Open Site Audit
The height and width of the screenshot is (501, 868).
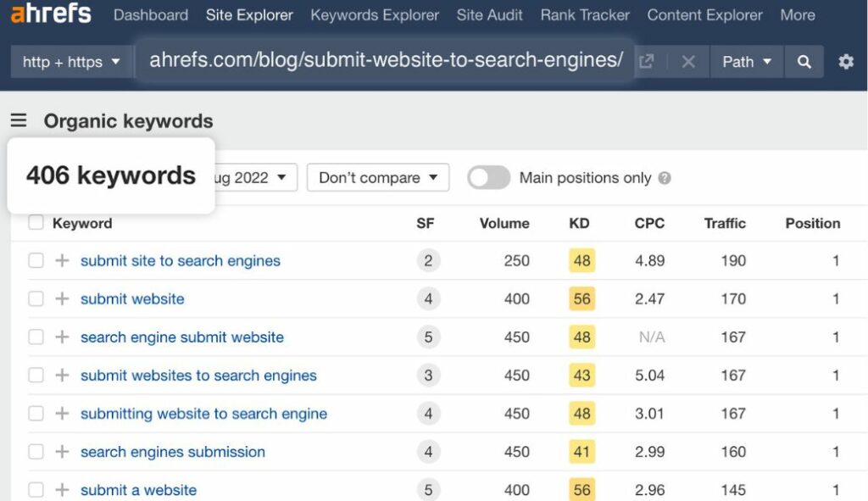point(489,15)
